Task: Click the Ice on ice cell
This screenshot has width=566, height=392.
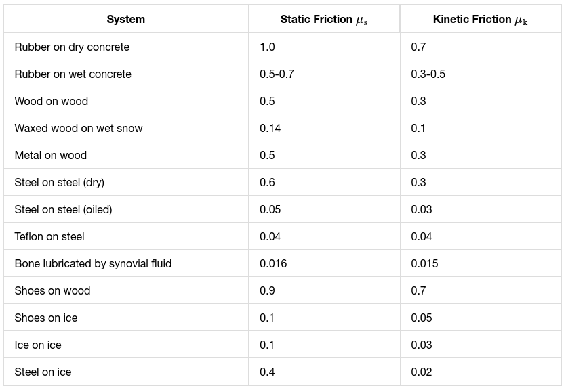Action: click(38, 345)
